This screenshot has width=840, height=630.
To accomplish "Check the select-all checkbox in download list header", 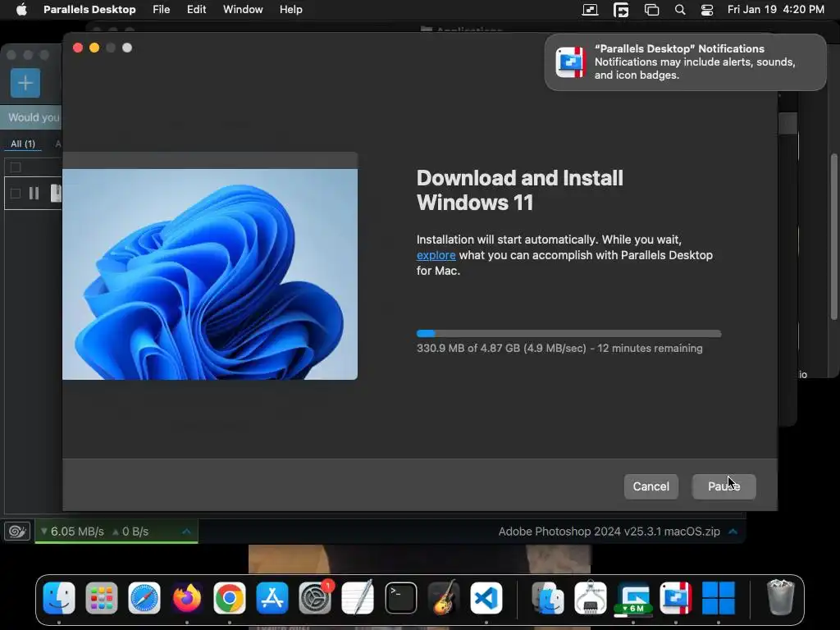I will (16, 167).
